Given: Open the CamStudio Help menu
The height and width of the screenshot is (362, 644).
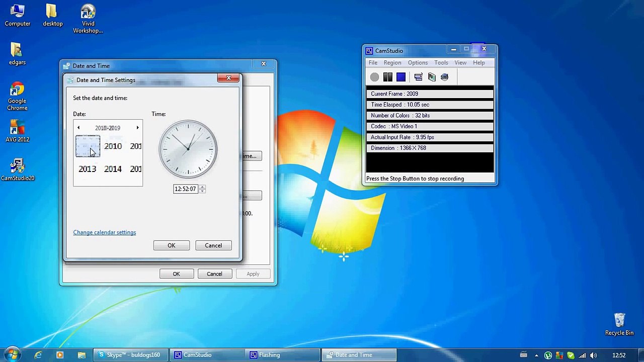Looking at the screenshot, I should click(479, 63).
